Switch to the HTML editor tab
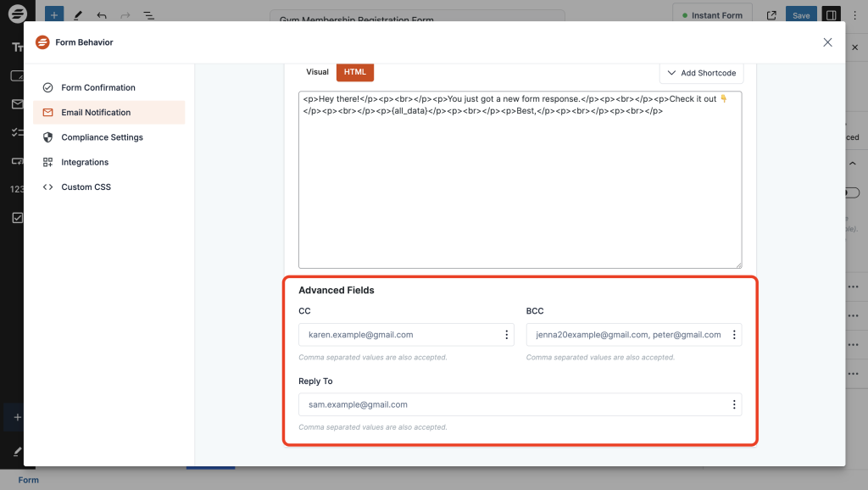Image resolution: width=868 pixels, height=490 pixels. coord(355,72)
